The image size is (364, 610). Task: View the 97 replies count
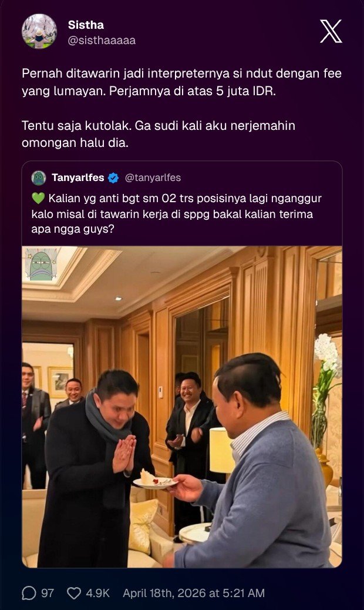point(48,593)
